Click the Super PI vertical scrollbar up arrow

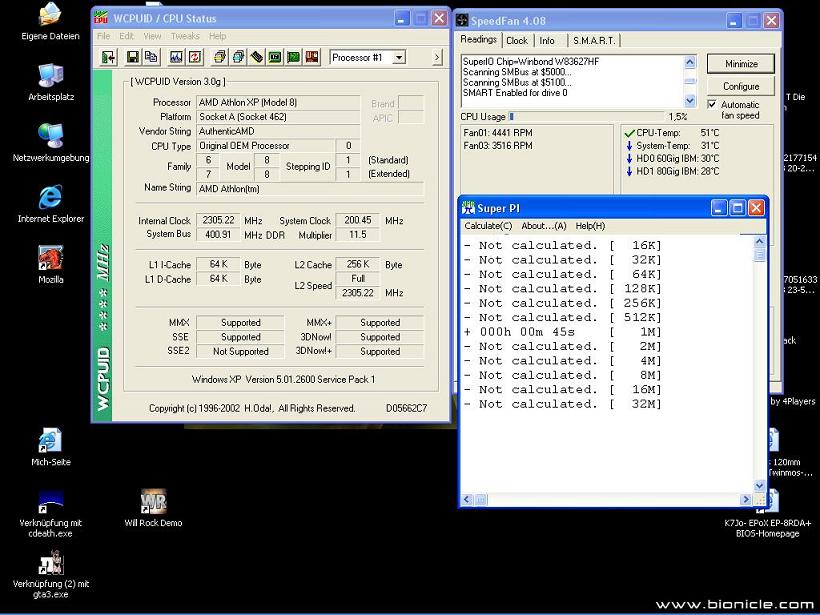[x=759, y=241]
